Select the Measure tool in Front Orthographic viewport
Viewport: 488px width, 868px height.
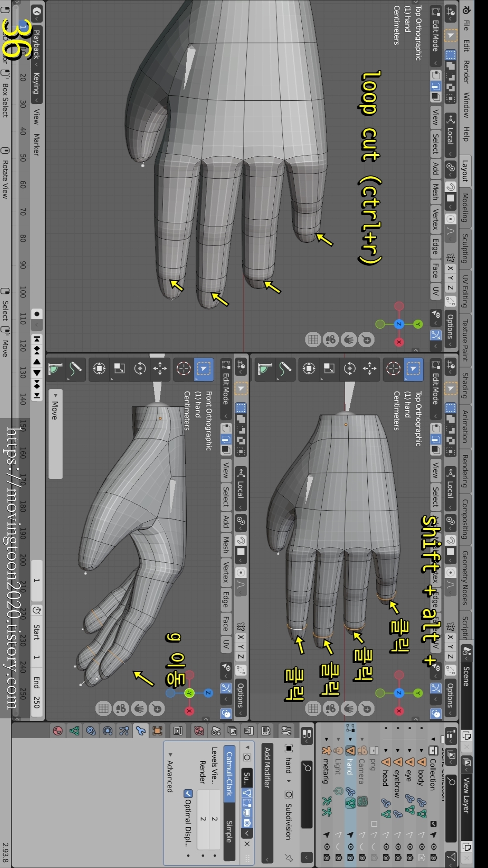pos(56,369)
